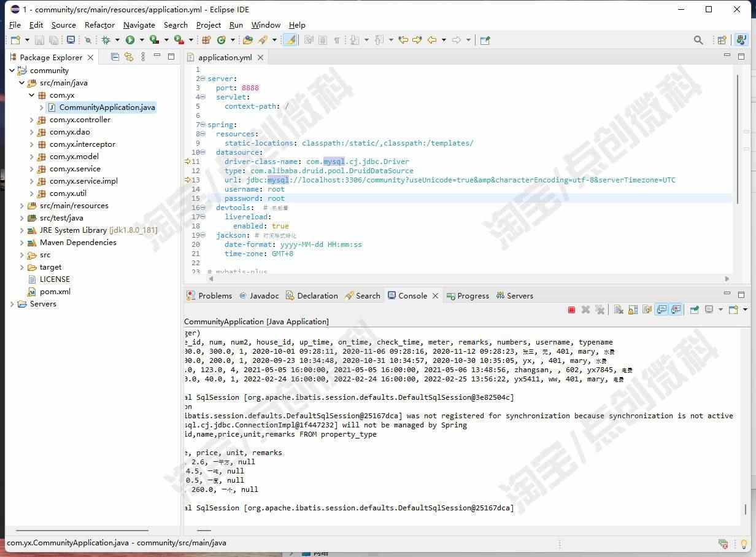The width and height of the screenshot is (756, 557).
Task: Open the Open Console dropdown arrow
Action: pos(745,310)
